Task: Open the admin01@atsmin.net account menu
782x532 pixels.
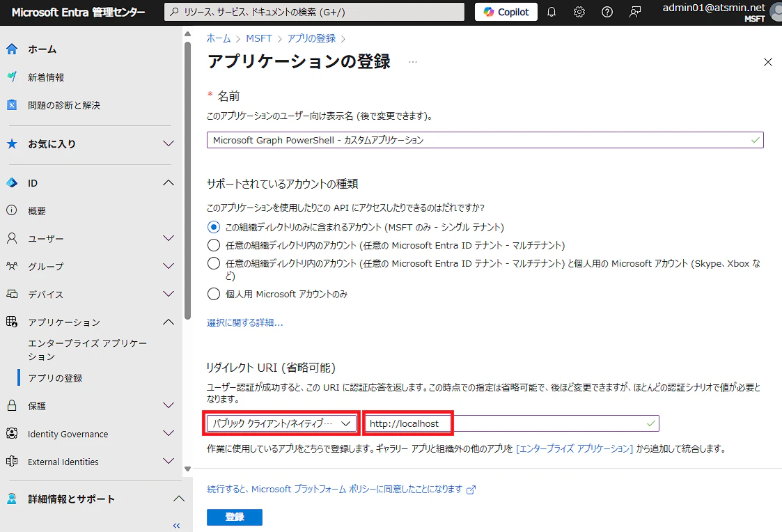Action: tap(720, 13)
